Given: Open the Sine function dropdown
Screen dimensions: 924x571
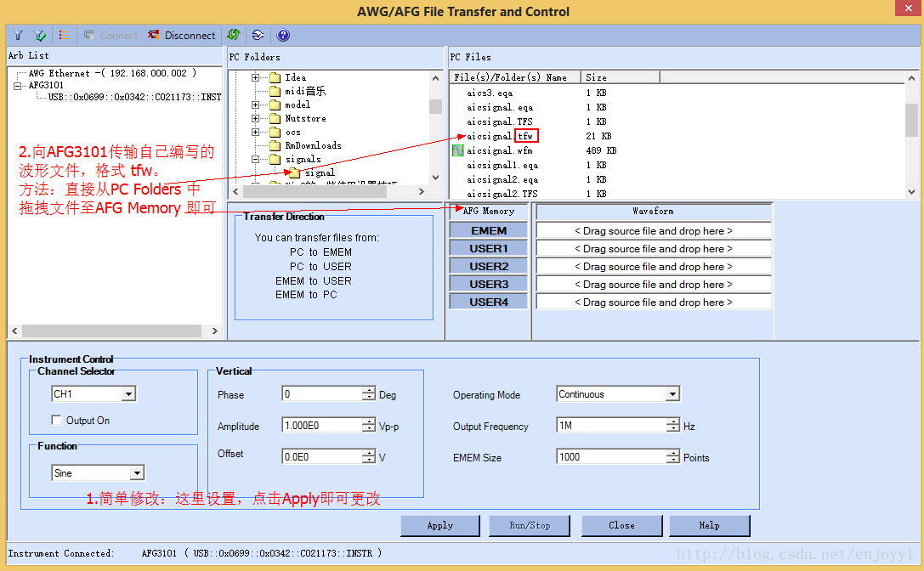Looking at the screenshot, I should point(137,472).
